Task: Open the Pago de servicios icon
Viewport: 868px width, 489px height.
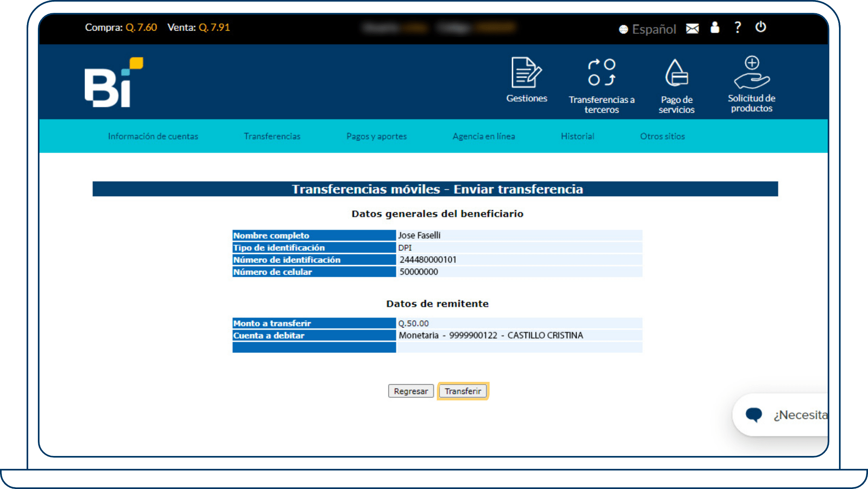Action: 677,73
